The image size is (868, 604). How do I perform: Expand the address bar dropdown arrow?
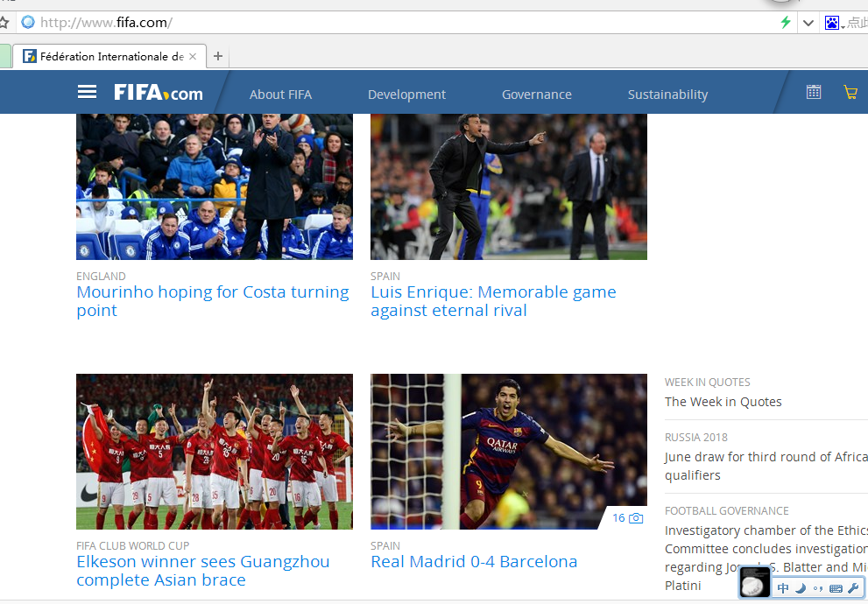point(808,23)
